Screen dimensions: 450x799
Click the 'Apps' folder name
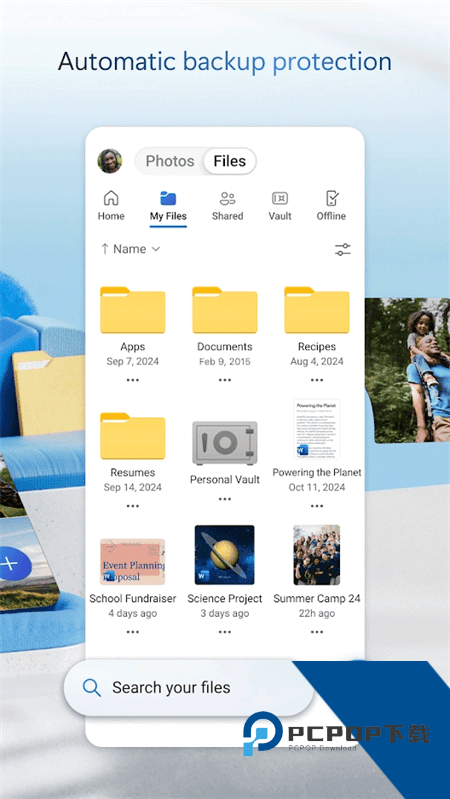(133, 347)
